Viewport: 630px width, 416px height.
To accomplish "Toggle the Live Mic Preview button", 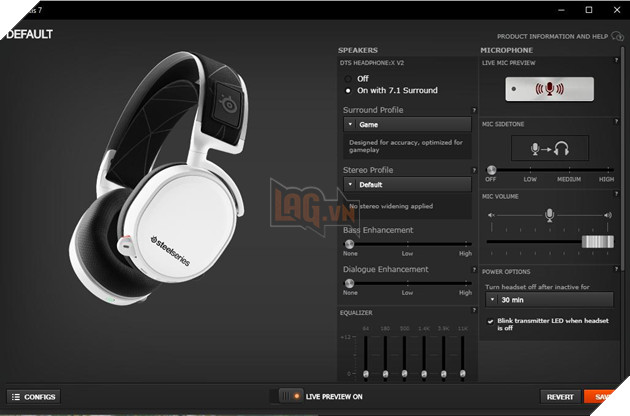I will point(549,89).
